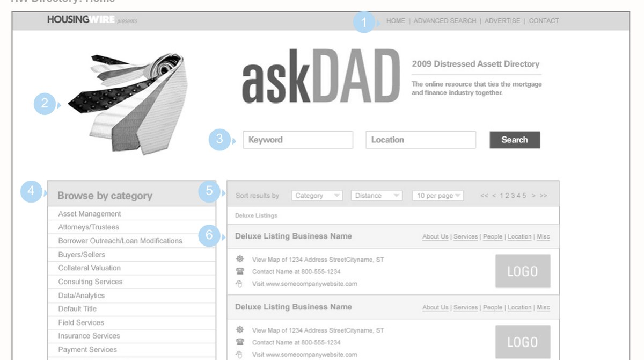Image resolution: width=644 pixels, height=360 pixels.
Task: Open the ADVANCED SEARCH page
Action: [445, 21]
